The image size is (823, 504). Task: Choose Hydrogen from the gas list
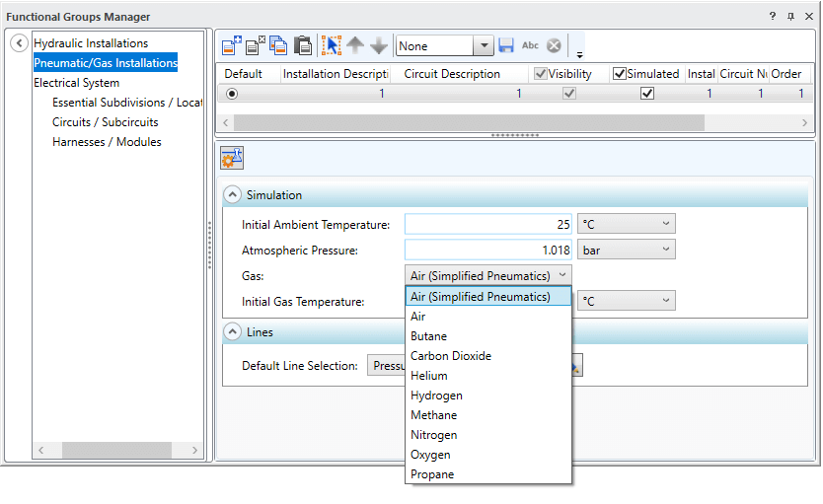point(488,396)
